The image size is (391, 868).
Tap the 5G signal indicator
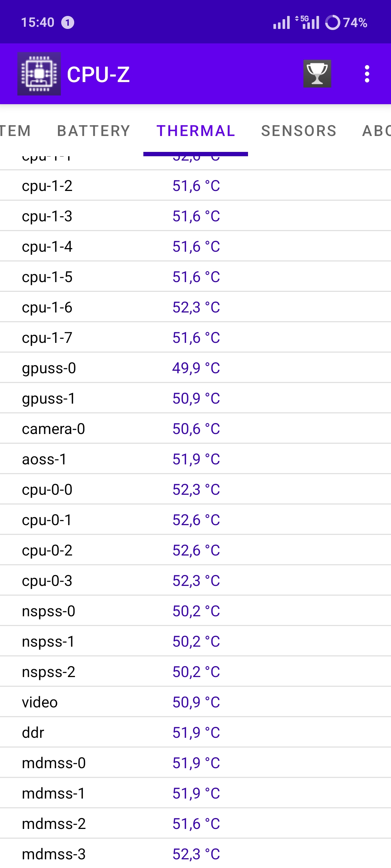307,22
